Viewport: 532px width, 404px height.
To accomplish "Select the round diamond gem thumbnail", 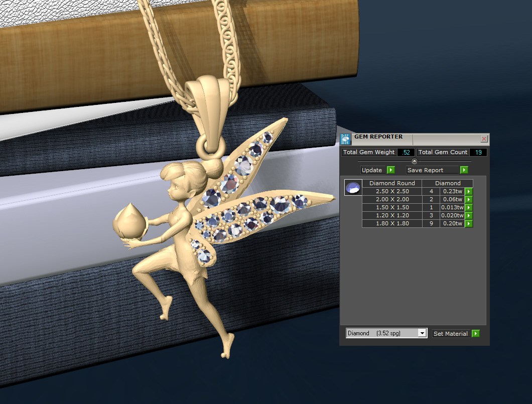I will tap(353, 188).
